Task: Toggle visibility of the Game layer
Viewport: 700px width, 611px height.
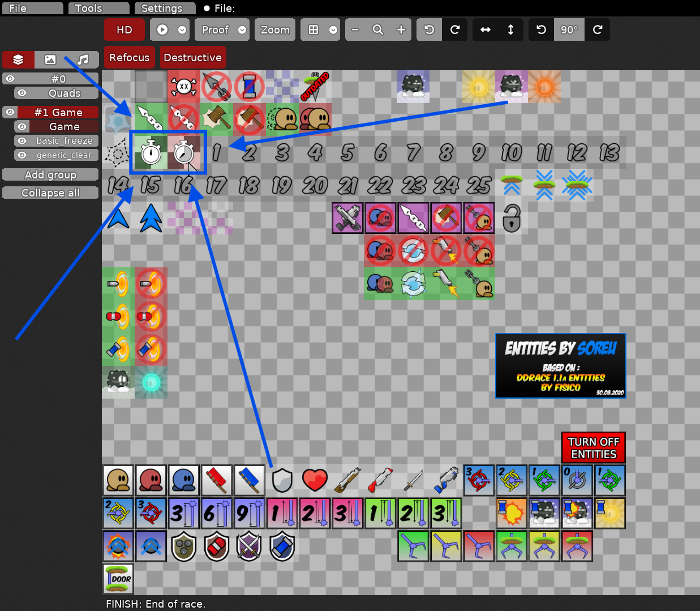Action: pos(22,126)
